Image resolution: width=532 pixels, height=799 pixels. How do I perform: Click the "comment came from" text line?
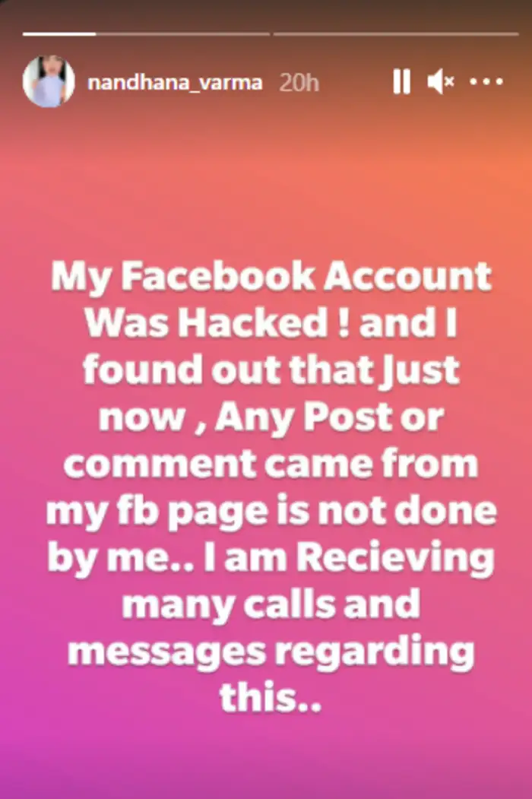click(x=271, y=464)
